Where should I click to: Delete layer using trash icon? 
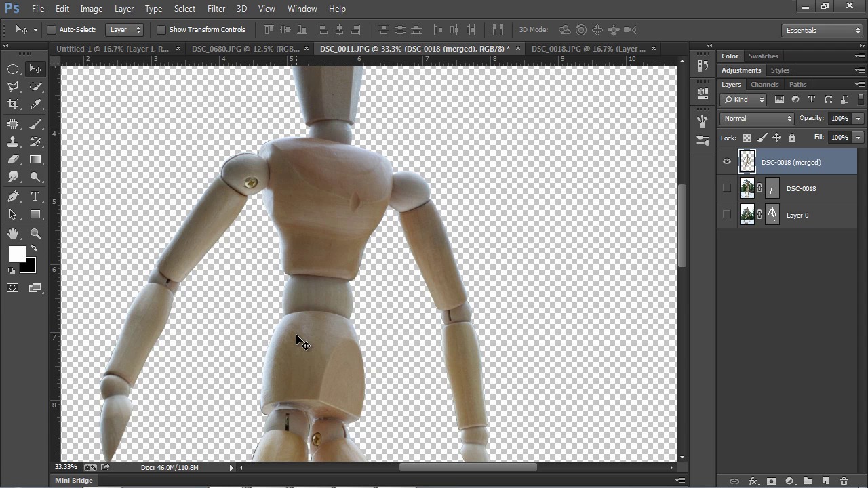coord(844,481)
